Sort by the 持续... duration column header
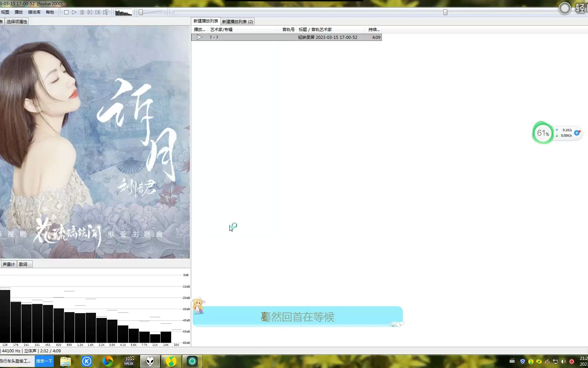This screenshot has width=588, height=368. (x=374, y=30)
